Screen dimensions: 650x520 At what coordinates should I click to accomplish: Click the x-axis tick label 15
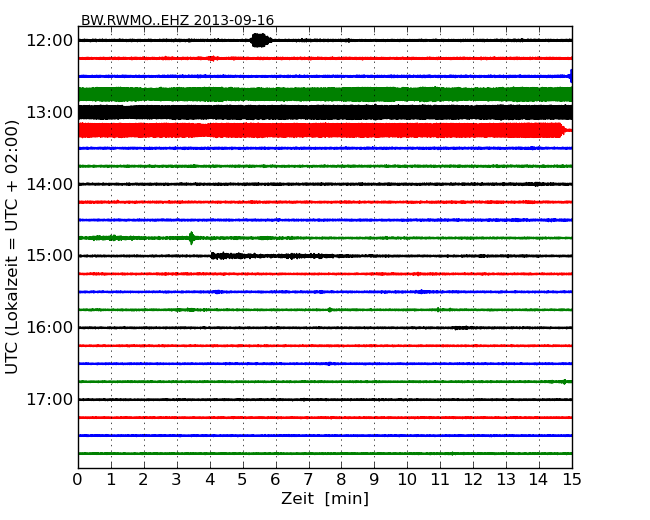click(x=572, y=480)
